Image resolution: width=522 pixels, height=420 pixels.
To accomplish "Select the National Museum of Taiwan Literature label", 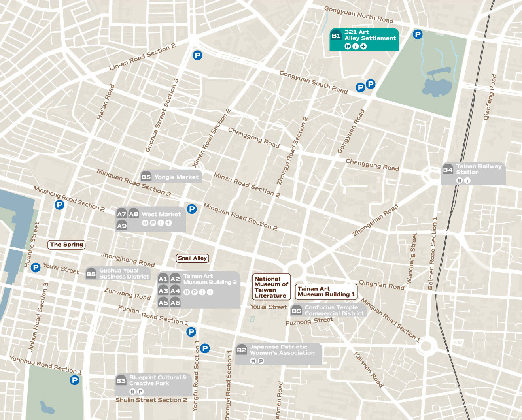I will point(271,287).
